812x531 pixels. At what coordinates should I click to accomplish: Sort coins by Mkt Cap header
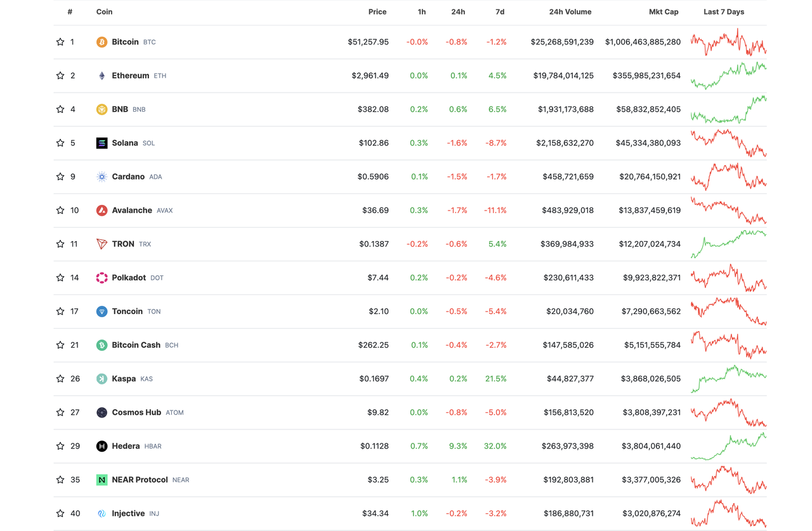coord(663,12)
